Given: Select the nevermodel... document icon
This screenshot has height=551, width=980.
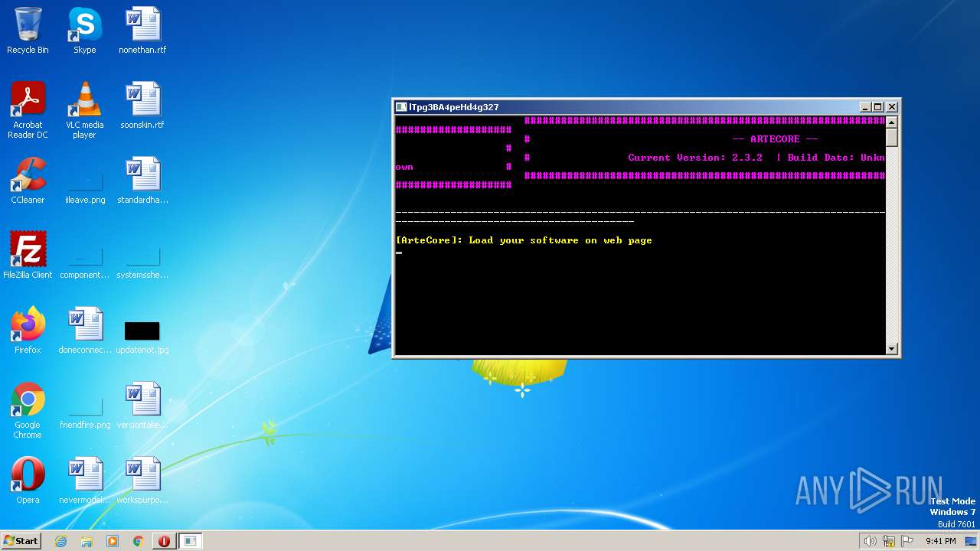Looking at the screenshot, I should pyautogui.click(x=85, y=481).
